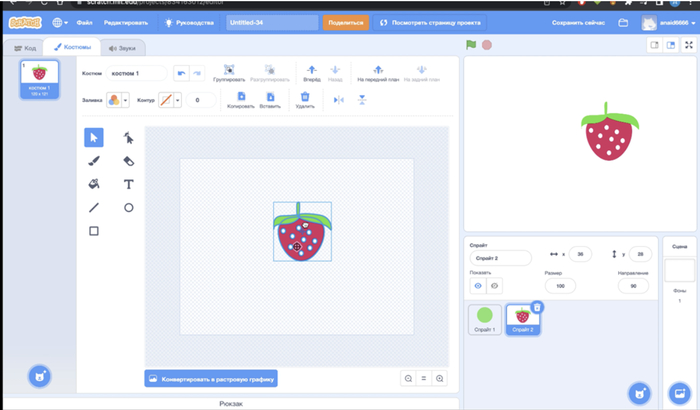Toggle full screen stage mode

pos(688,45)
